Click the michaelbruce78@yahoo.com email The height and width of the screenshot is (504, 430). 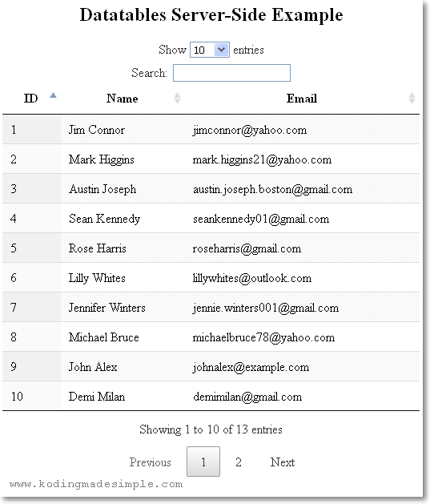click(263, 337)
